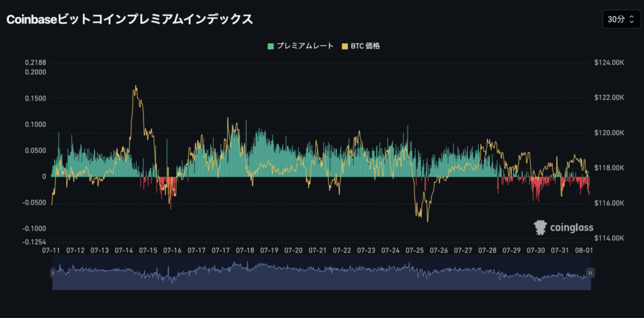Click the Coinbaseビットコインプレミアムインデックス title
The height and width of the screenshot is (318, 644).
tap(130, 19)
